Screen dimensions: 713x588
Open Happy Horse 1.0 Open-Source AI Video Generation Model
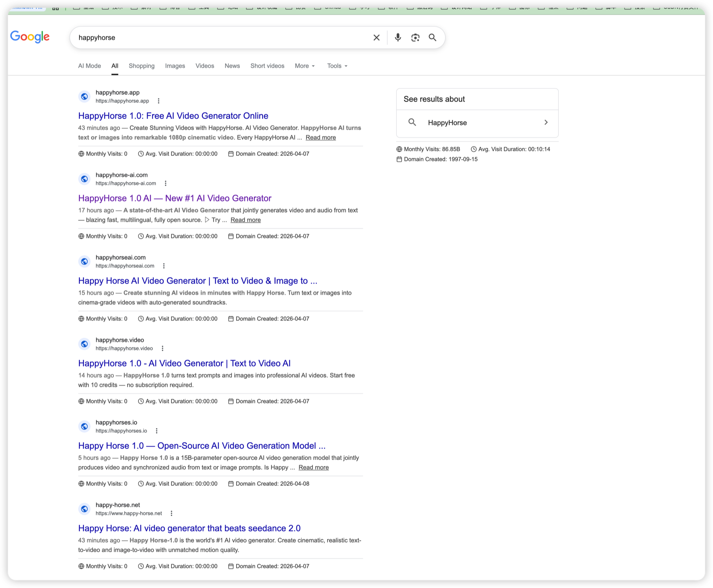point(202,446)
